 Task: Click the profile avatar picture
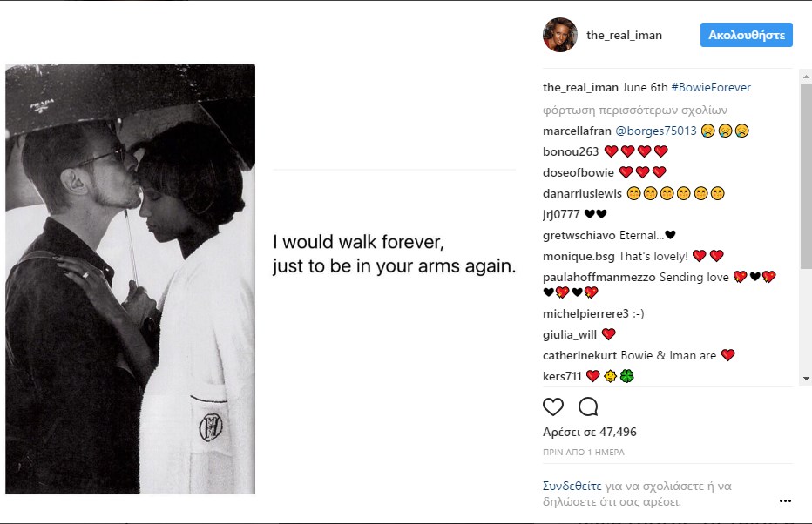tap(559, 36)
